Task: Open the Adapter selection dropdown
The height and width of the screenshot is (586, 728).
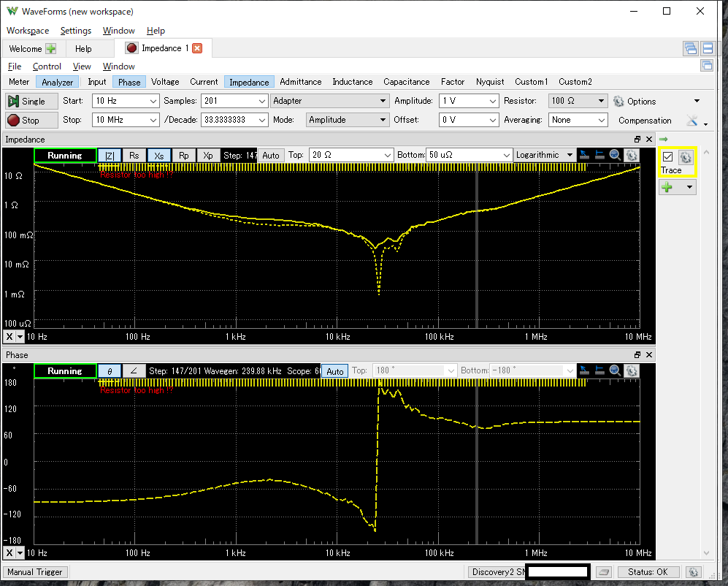Action: [x=329, y=101]
